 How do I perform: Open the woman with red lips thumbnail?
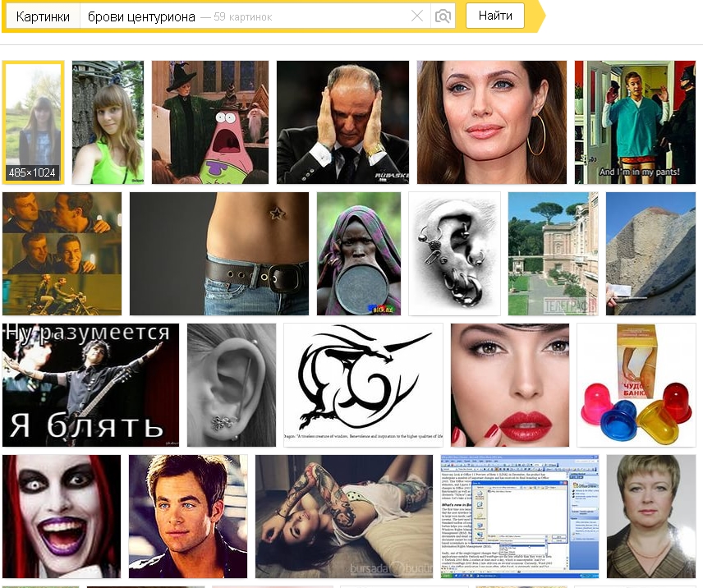click(x=510, y=385)
